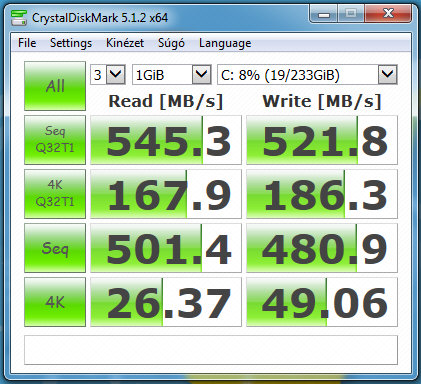Click the empty comment field at bottom
421x384 pixels.
tap(211, 350)
